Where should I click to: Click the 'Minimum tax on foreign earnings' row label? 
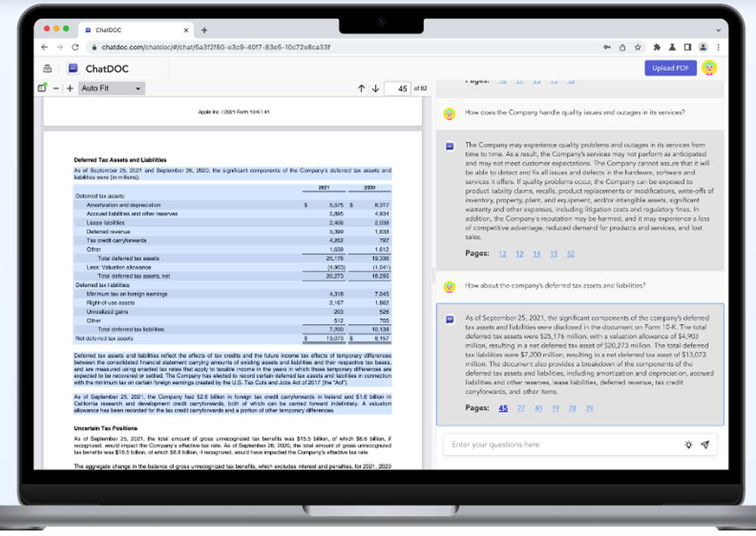(127, 294)
